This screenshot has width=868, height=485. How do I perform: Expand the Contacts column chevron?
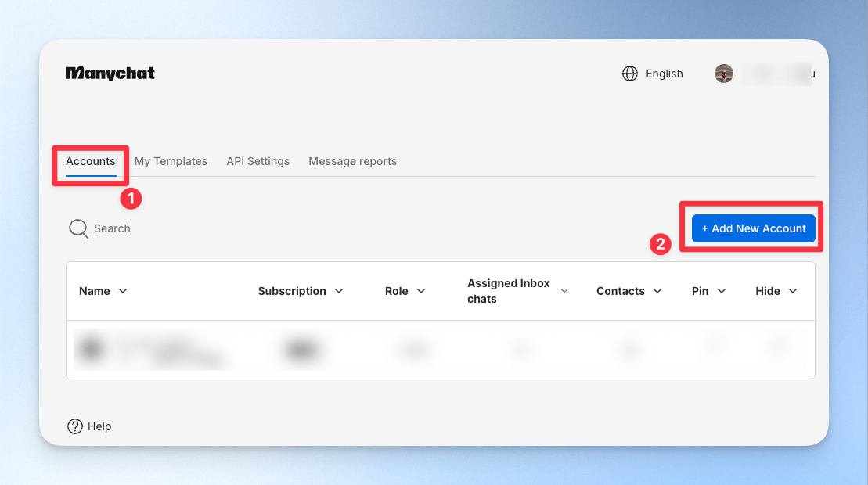point(657,291)
